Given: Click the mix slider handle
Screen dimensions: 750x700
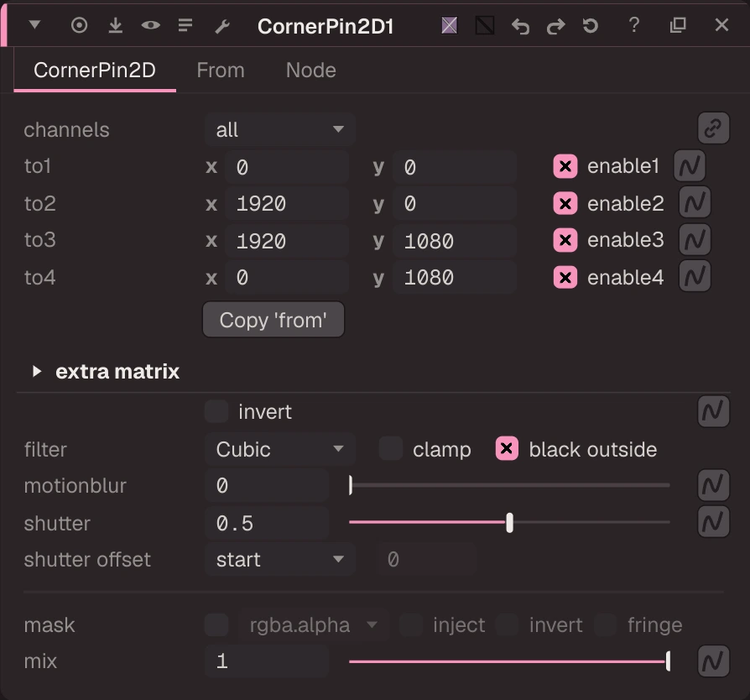Looking at the screenshot, I should (x=668, y=661).
